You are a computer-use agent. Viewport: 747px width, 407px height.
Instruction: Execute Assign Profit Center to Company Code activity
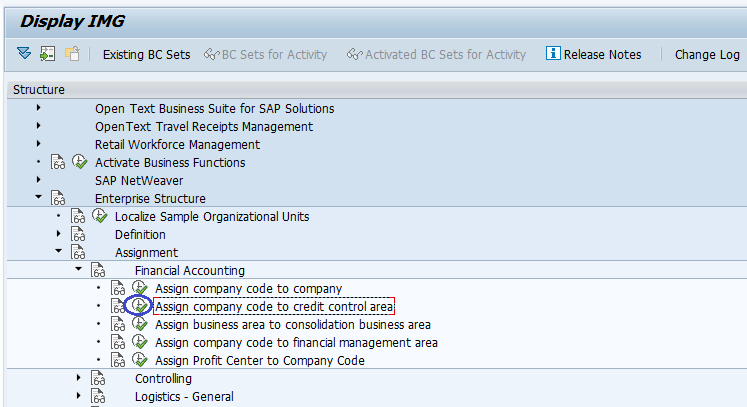coord(140,360)
